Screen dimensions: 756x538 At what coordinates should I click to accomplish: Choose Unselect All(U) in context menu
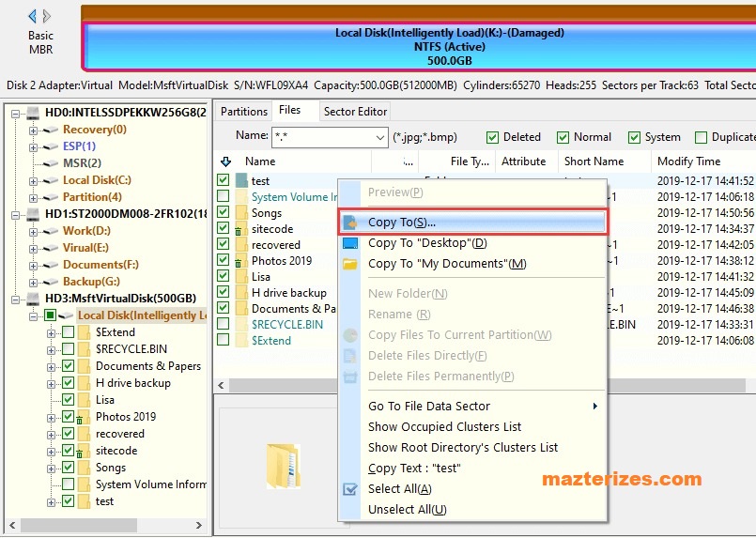472,510
